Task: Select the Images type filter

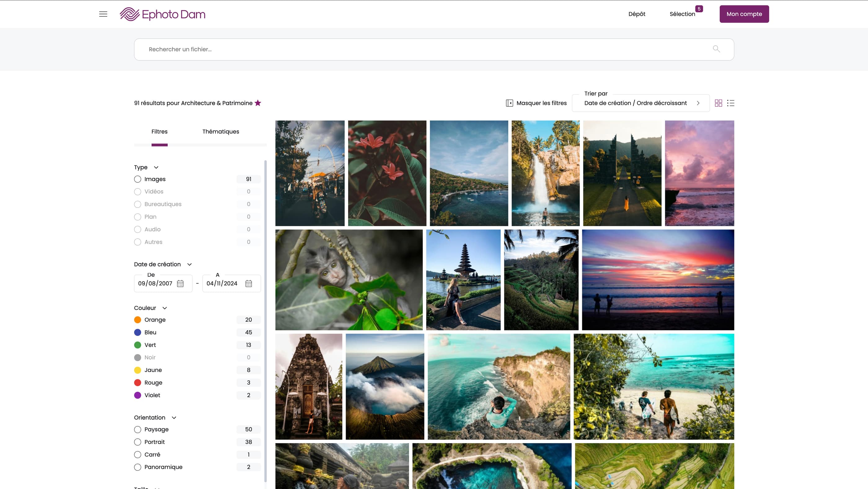Action: click(137, 179)
